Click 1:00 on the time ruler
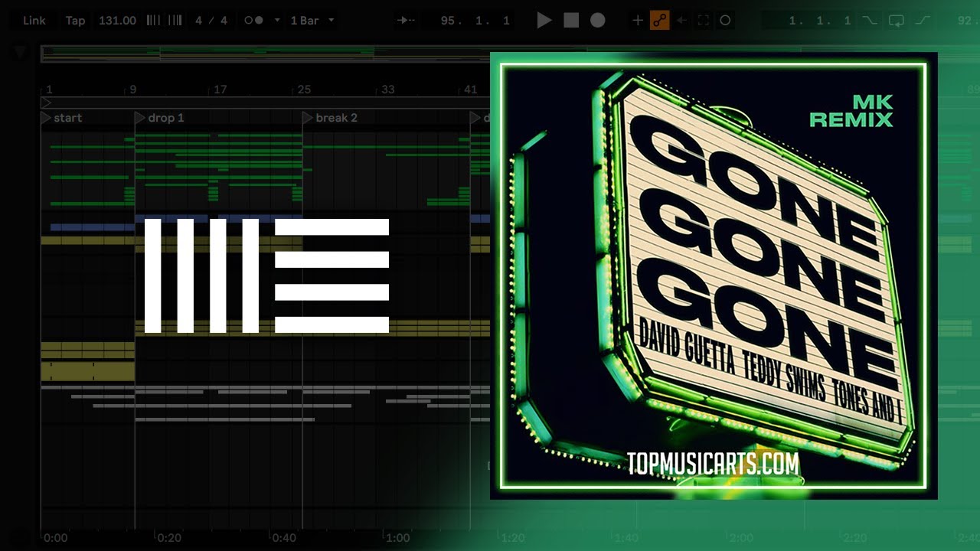This screenshot has height=551, width=980. [x=397, y=538]
